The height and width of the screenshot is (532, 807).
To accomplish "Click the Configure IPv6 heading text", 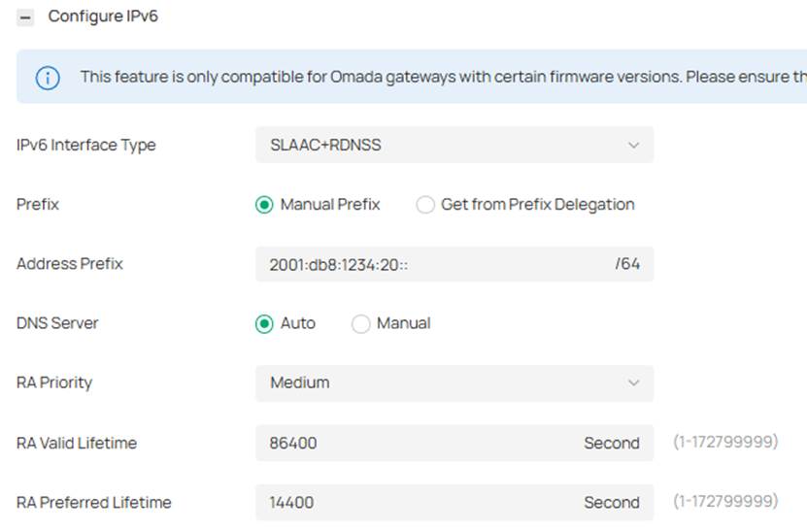I will tap(103, 17).
